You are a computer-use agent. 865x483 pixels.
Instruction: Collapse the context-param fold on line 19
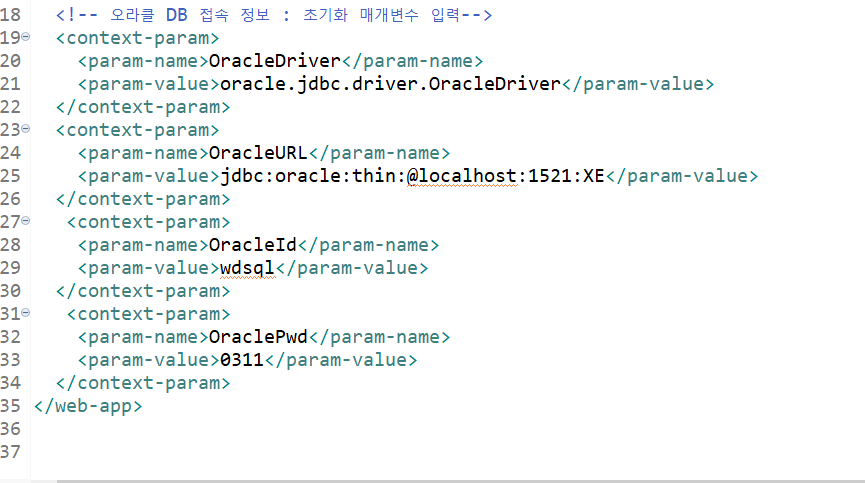pos(25,37)
